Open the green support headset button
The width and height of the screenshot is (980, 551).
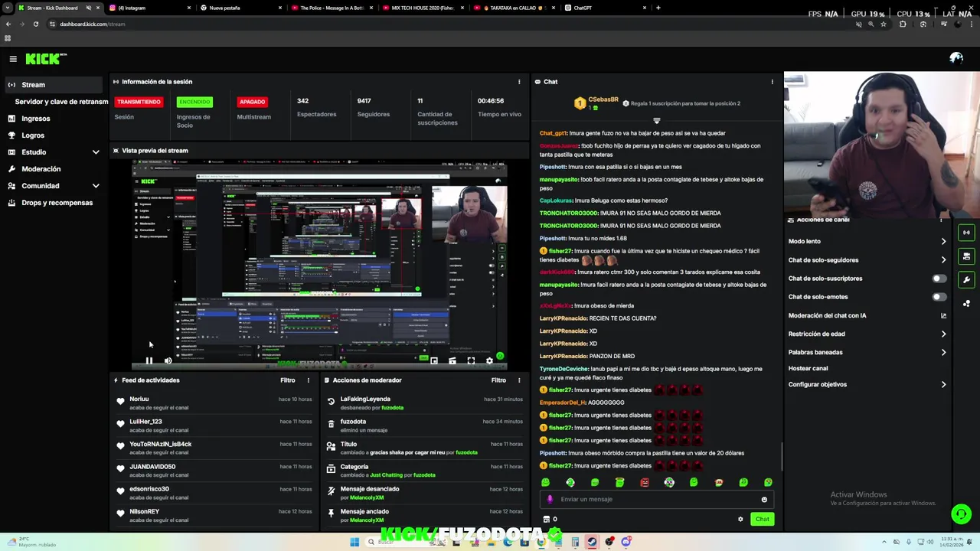click(961, 514)
